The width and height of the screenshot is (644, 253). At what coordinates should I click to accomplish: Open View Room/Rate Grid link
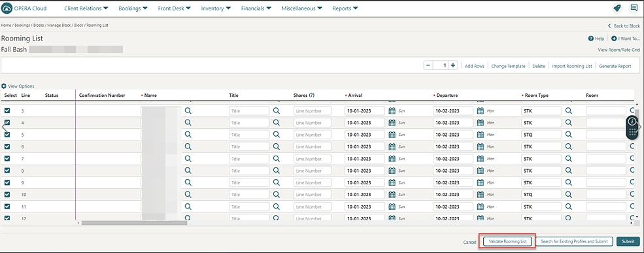(x=619, y=50)
